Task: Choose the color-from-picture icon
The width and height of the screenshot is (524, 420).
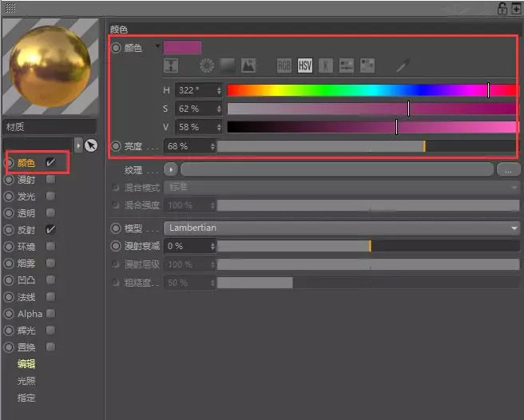Action: (x=248, y=65)
